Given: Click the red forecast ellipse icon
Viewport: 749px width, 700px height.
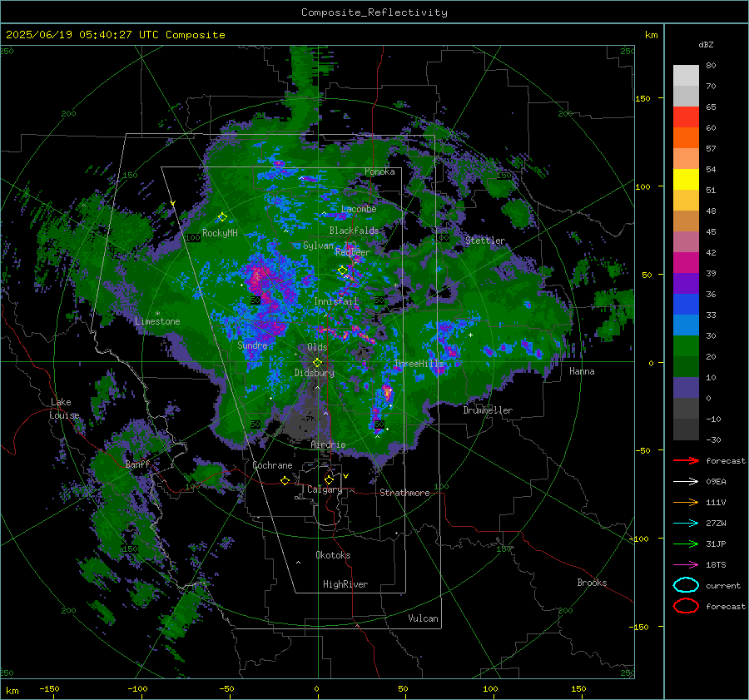Looking at the screenshot, I should [686, 606].
